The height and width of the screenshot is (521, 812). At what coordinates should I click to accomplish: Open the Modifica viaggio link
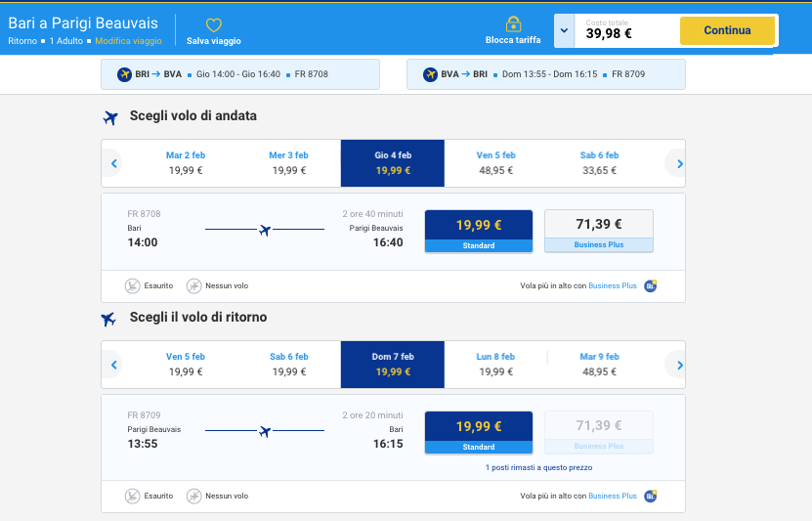[x=128, y=41]
